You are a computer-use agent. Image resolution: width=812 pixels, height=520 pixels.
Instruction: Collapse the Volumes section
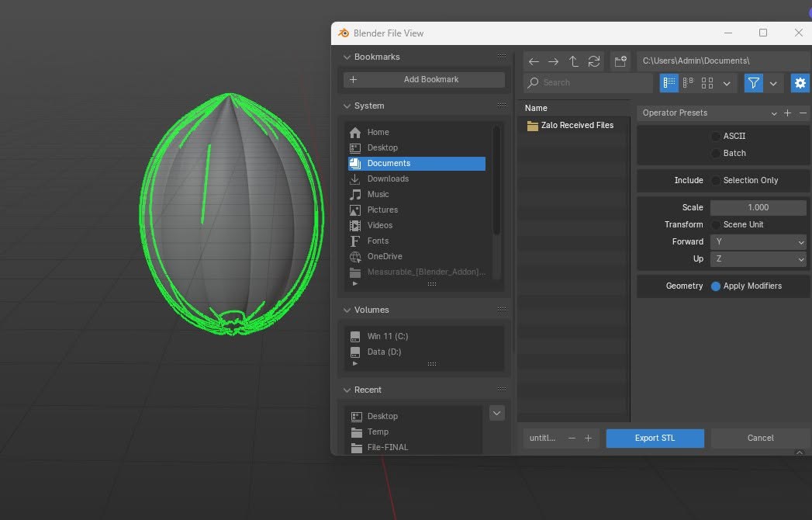(x=347, y=310)
